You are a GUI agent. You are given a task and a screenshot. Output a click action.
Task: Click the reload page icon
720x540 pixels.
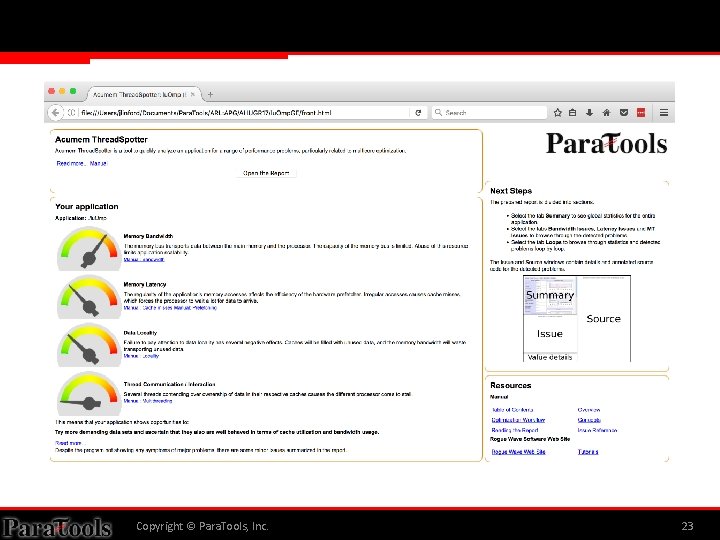coord(418,112)
